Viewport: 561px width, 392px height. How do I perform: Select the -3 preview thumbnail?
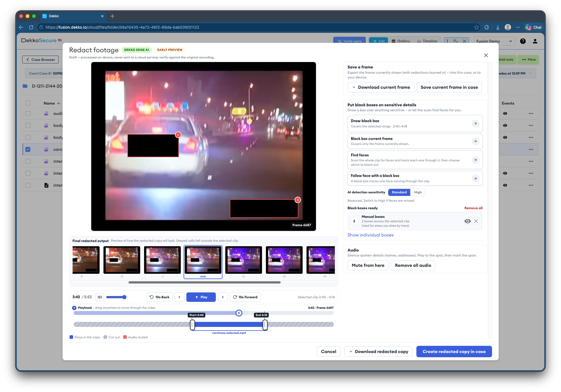point(86,260)
